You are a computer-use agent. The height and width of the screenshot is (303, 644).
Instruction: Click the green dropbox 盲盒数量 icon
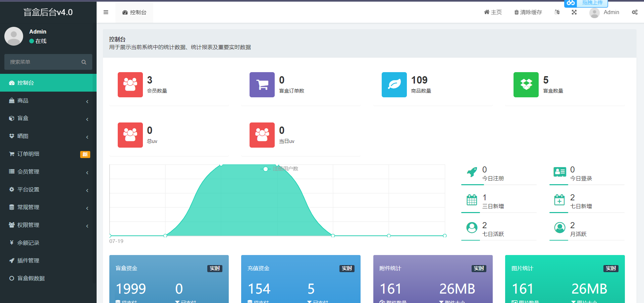tap(526, 85)
